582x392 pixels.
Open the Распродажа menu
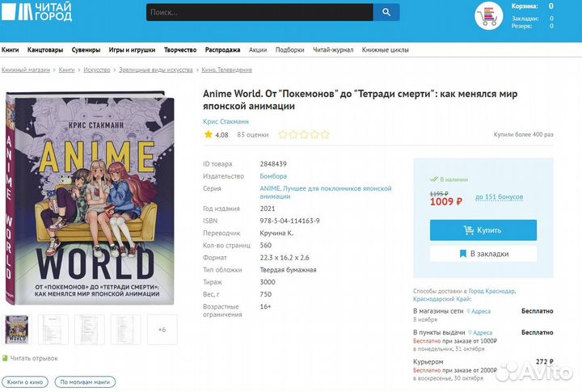pos(222,50)
